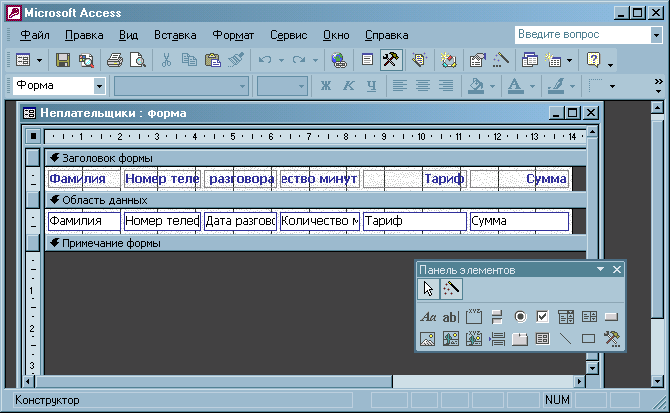Screen dimensions: 670x413
Task: Open the Форма object combo box
Action: coord(99,86)
